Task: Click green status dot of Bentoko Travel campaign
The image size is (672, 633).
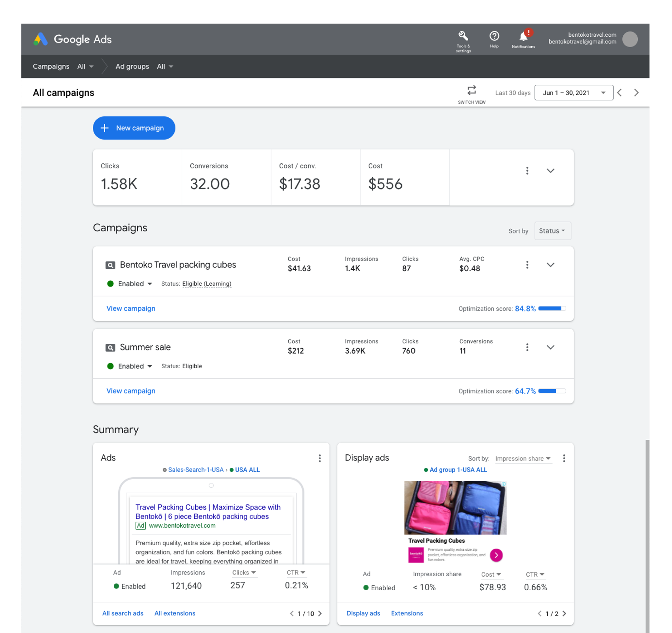Action: [110, 284]
